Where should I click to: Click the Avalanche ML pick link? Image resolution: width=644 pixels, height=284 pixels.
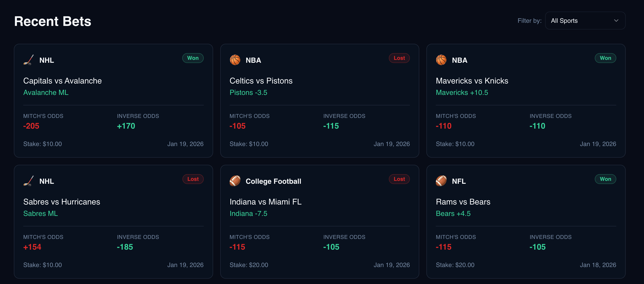[x=46, y=92]
